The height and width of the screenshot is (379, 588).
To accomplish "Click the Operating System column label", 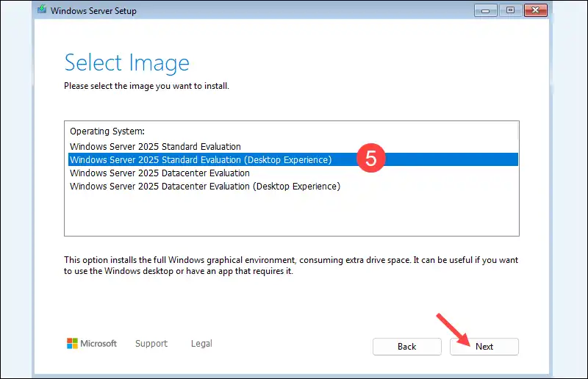I will tap(107, 131).
